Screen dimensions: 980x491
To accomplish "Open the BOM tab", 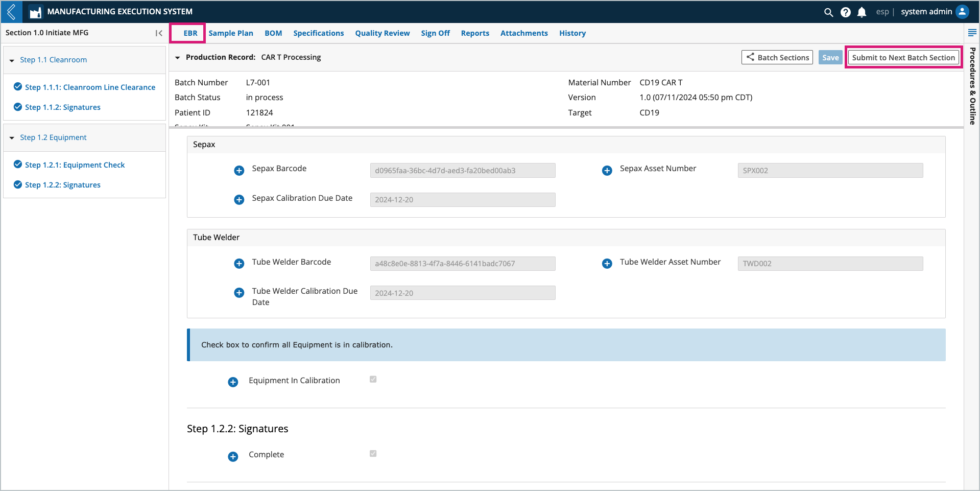I will click(273, 33).
